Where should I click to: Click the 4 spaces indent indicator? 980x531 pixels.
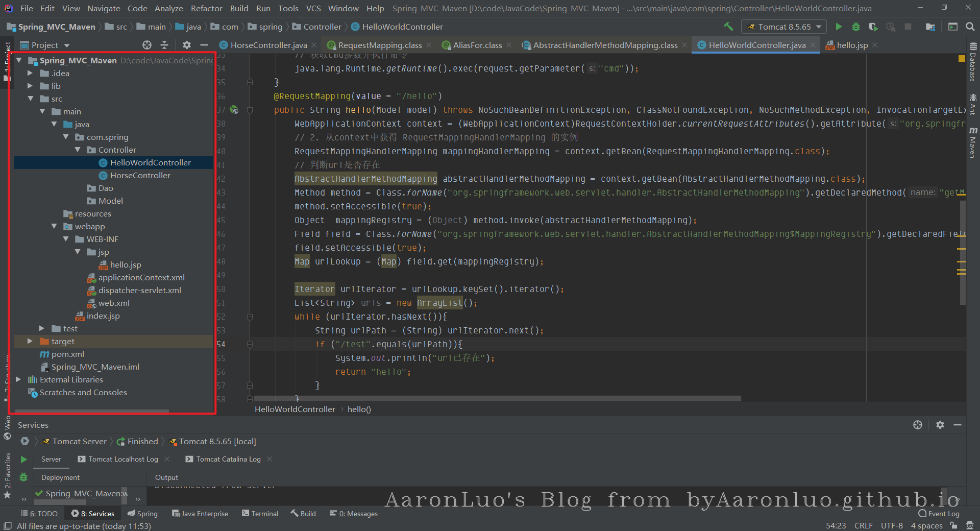click(926, 525)
